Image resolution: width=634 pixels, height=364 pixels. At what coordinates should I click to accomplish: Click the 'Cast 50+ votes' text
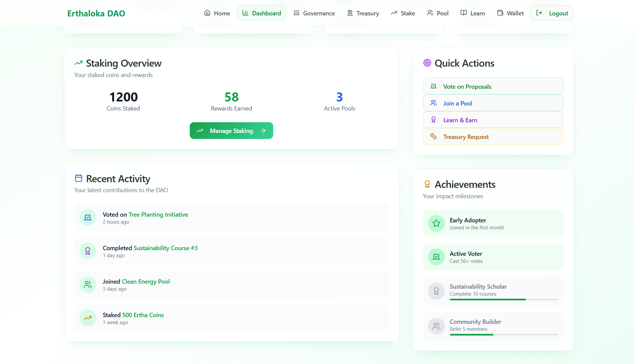466,261
